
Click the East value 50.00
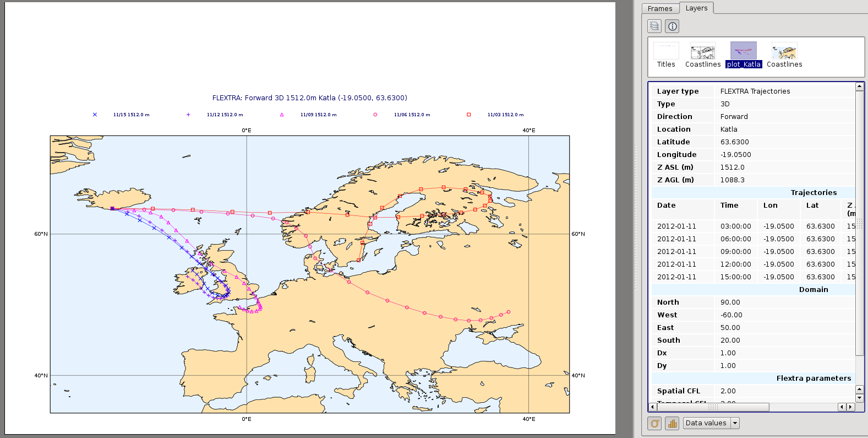730,328
